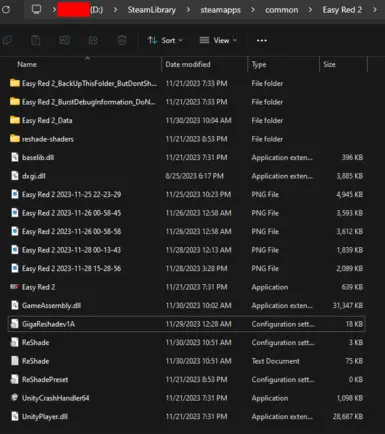Sort by the Name column header

tap(27, 64)
